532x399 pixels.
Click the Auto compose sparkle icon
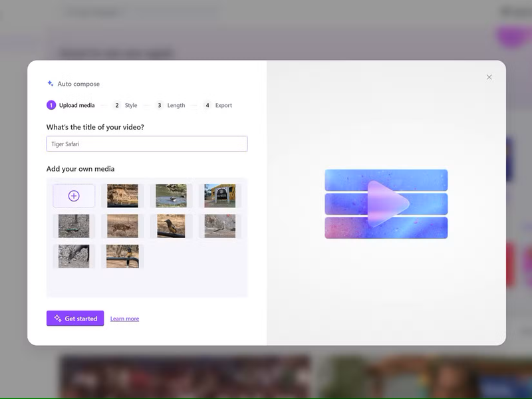click(50, 83)
